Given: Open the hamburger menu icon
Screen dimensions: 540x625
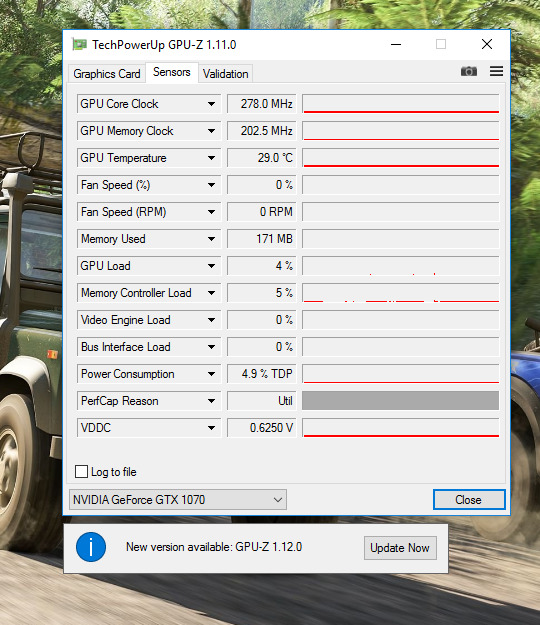Looking at the screenshot, I should 496,71.
